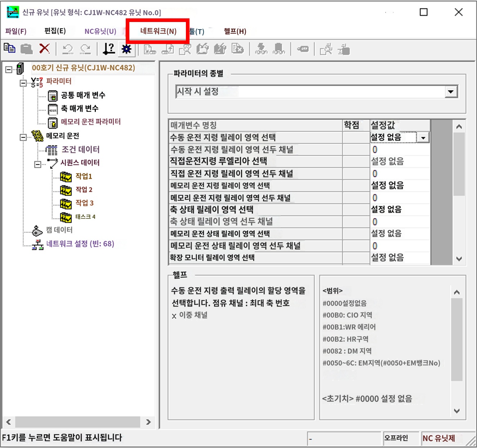Viewport: 477px width, 448px height.
Task: Click the axis question-mark icon in the toolbar
Action: (108, 49)
